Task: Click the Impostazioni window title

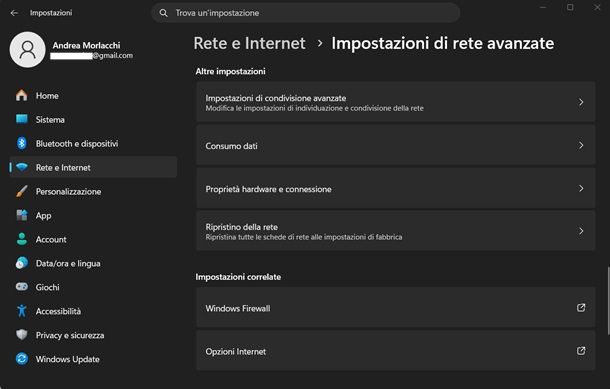Action: [51, 13]
